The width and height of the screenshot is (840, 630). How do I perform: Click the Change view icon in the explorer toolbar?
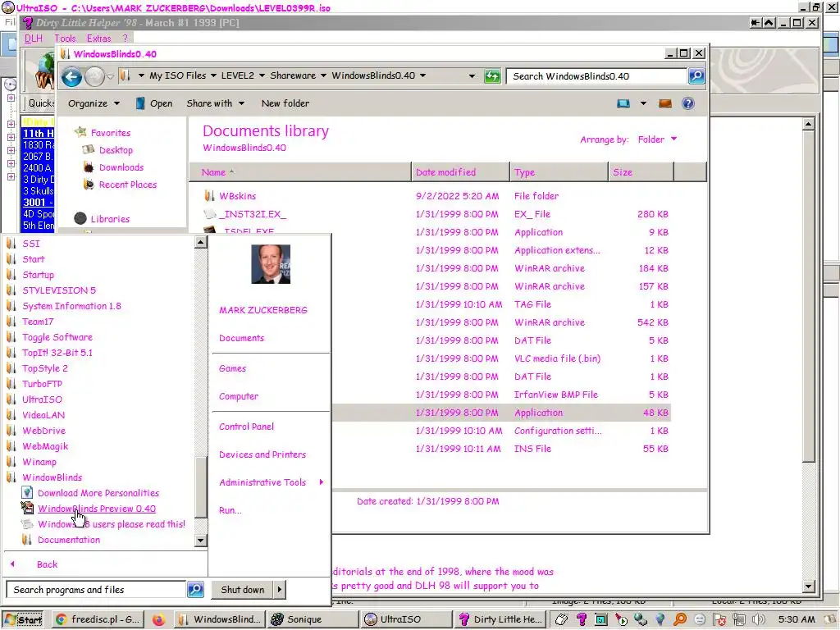623,103
